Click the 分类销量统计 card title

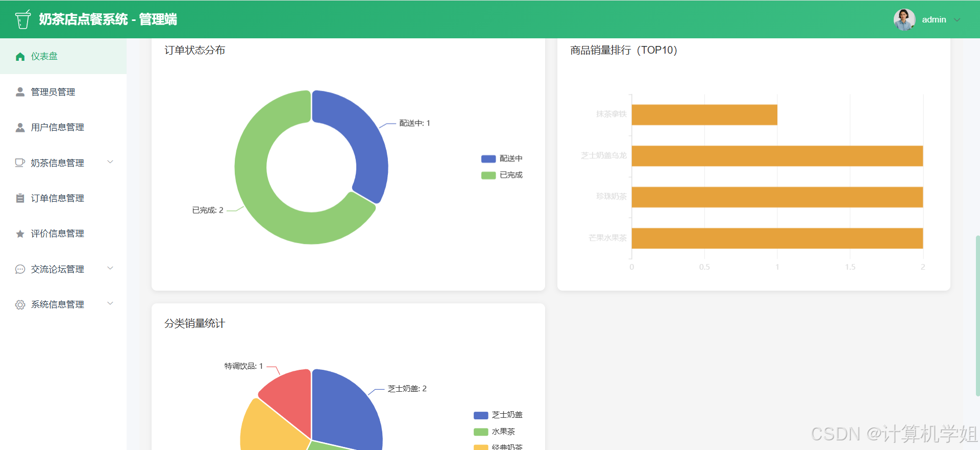pos(194,323)
